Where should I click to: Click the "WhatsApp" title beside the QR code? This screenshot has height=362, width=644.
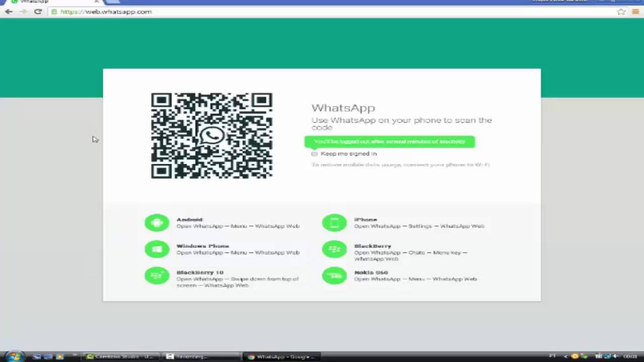(x=343, y=108)
